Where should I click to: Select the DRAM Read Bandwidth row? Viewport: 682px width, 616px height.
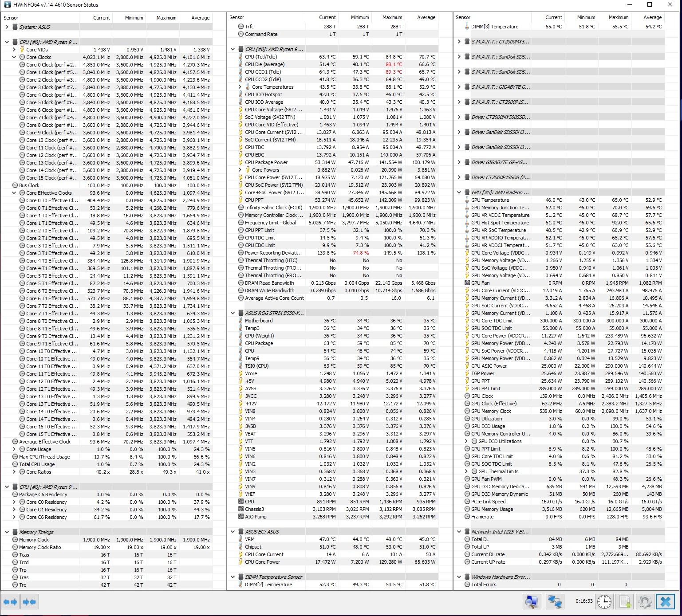pos(333,283)
